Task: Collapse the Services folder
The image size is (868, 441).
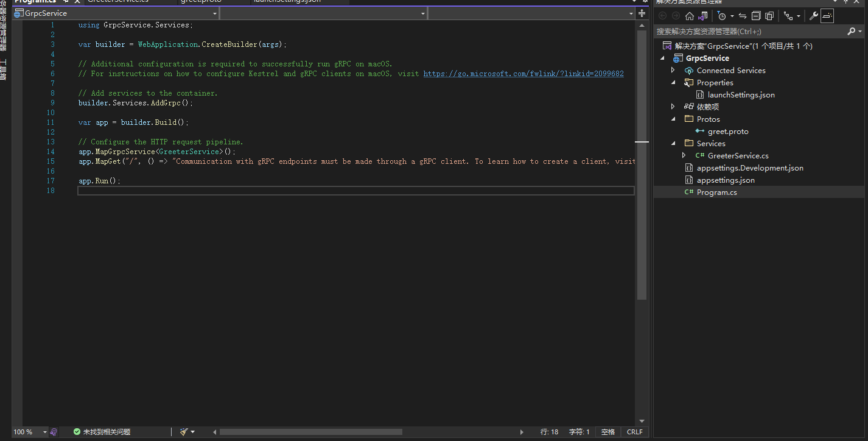Action: pyautogui.click(x=673, y=144)
